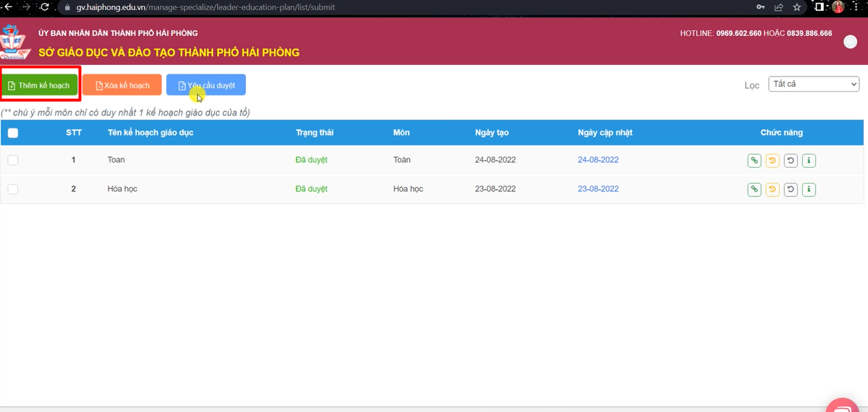The height and width of the screenshot is (412, 868).
Task: Open the info icon for the Toan plan
Action: click(809, 160)
